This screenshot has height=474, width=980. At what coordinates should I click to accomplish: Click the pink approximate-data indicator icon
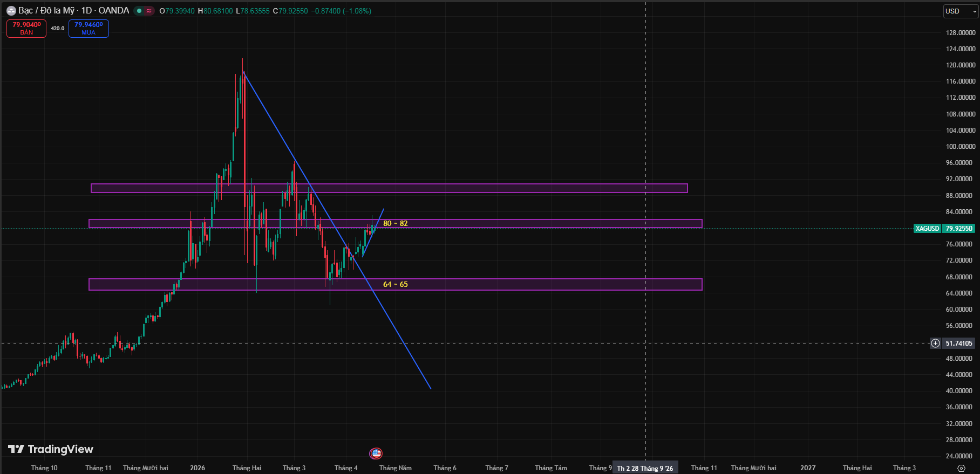click(x=149, y=11)
